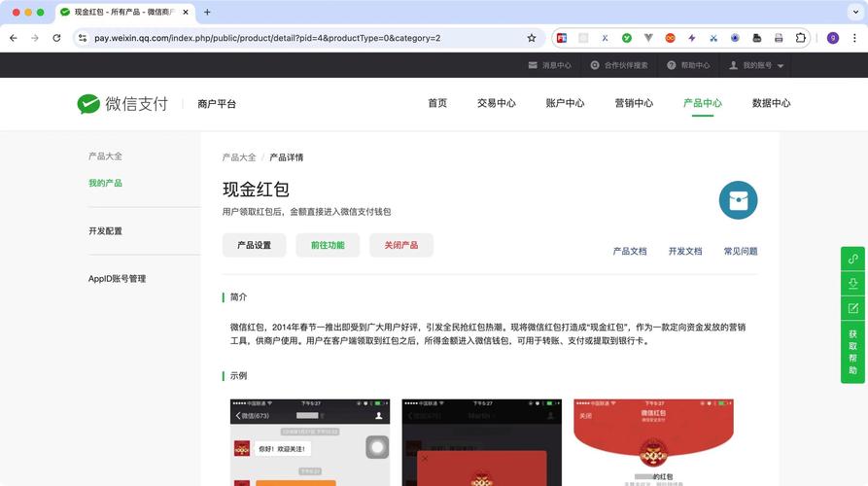Open AppID账号管理 in sidebar
Viewport: 868px width, 486px height.
coord(117,278)
